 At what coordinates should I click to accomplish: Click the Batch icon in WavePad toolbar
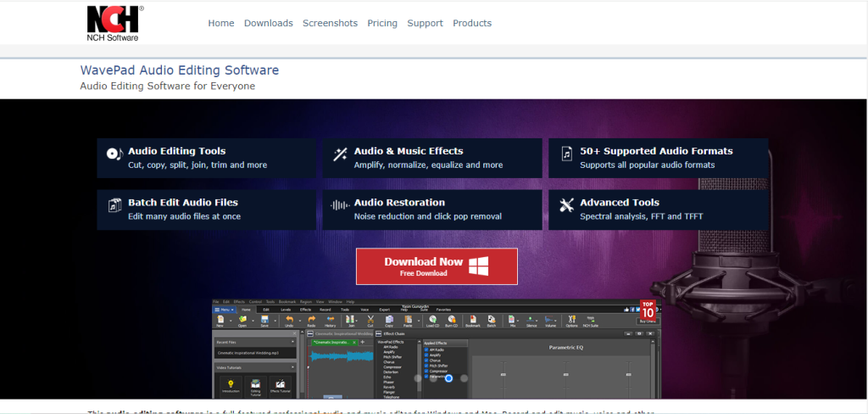tap(492, 319)
